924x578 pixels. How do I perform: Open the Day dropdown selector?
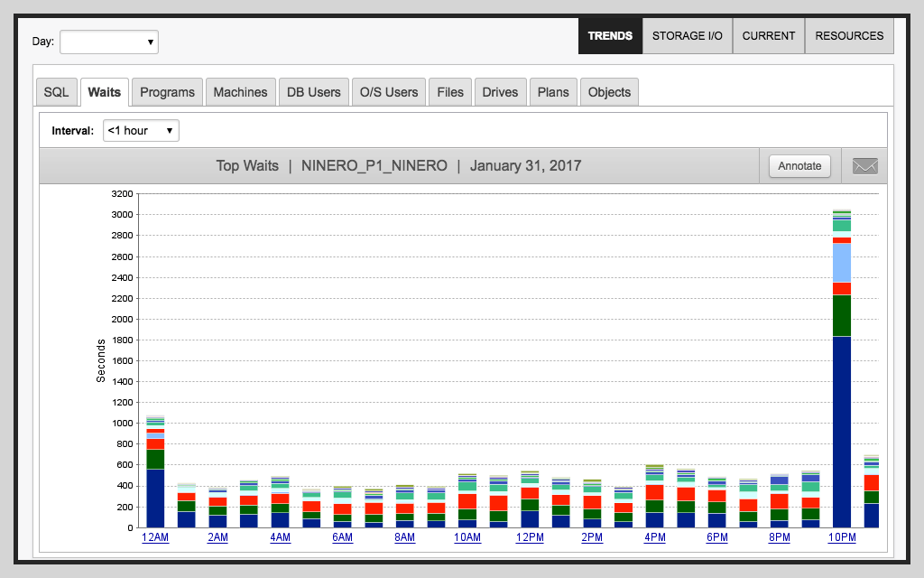(108, 42)
